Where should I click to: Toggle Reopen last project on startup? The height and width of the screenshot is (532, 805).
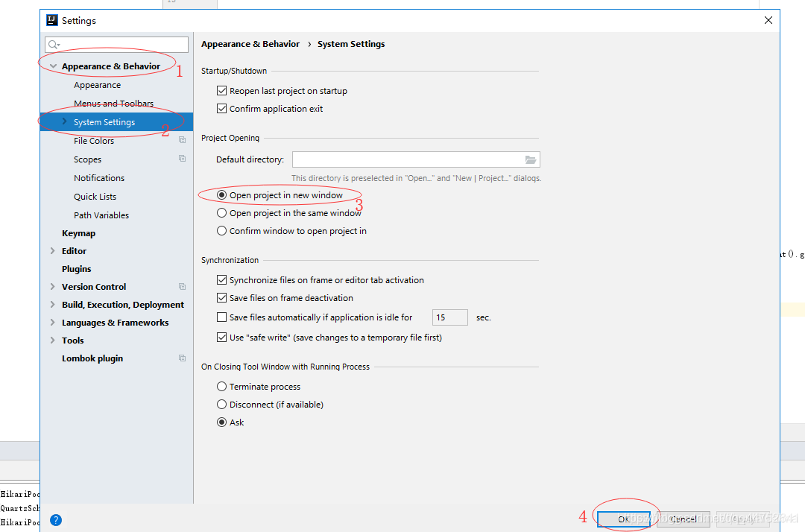coord(222,91)
